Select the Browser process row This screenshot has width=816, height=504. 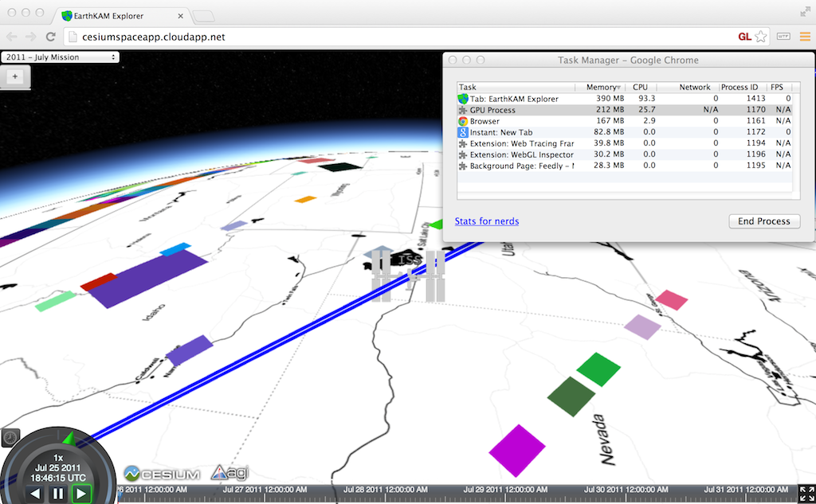click(625, 121)
